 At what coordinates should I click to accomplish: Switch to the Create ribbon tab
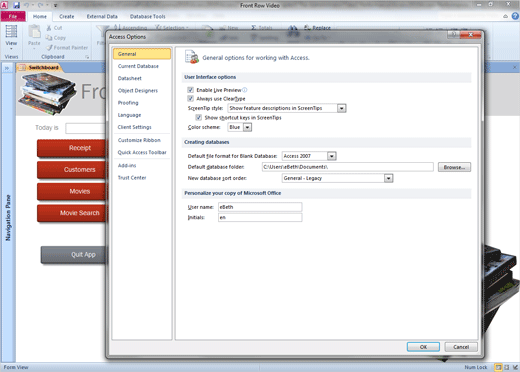[67, 16]
